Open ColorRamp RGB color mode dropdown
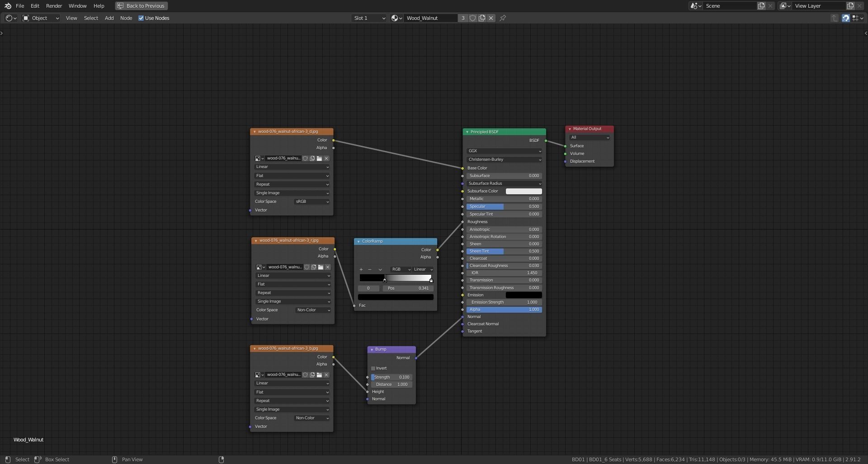The height and width of the screenshot is (464, 868). pyautogui.click(x=401, y=270)
